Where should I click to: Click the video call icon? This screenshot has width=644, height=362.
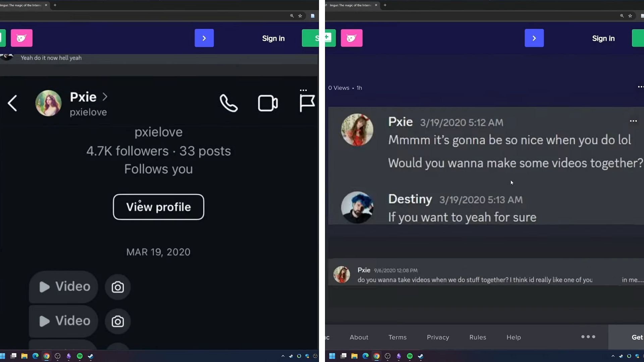268,102
